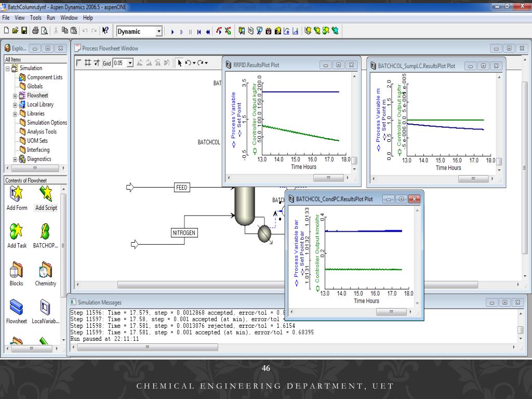This screenshot has height=399, width=532.
Task: Open the Run menu
Action: click(51, 18)
